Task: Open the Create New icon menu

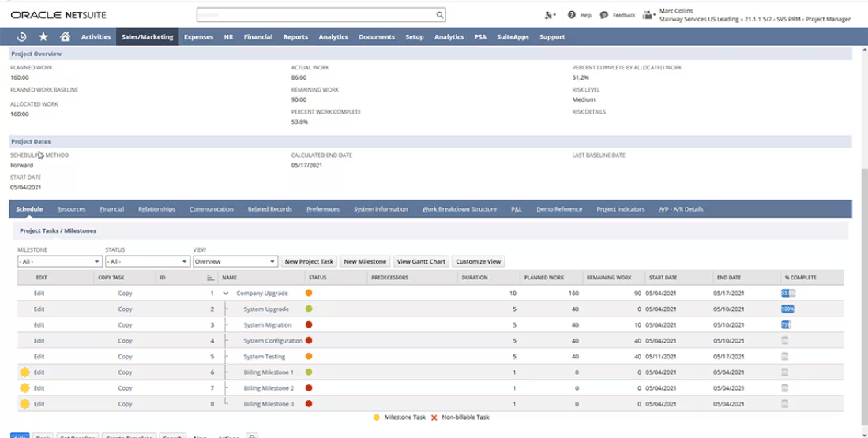Action: point(550,15)
